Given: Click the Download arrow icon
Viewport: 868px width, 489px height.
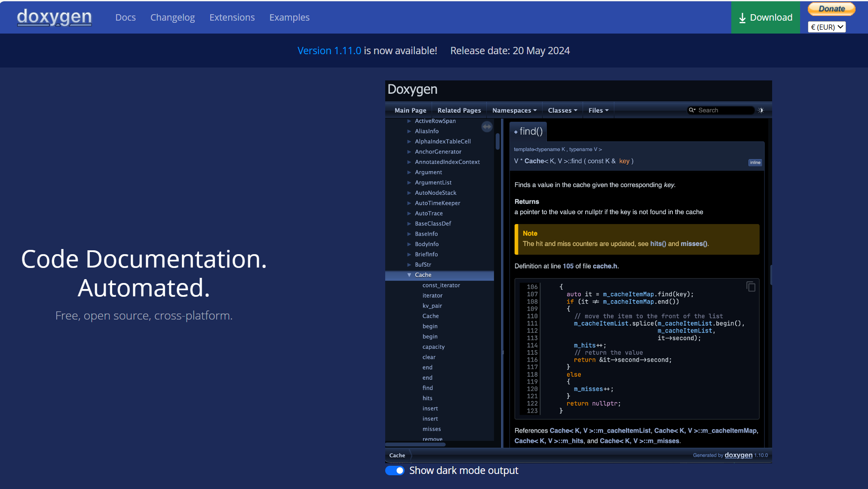Looking at the screenshot, I should click(x=742, y=18).
